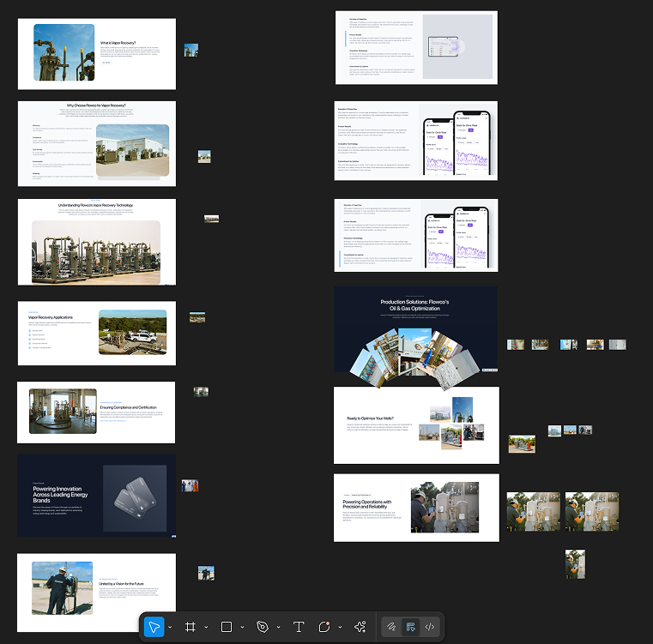
Task: Select "Powering Innovation Across Leading Energy Brands" heading
Action: [60, 495]
